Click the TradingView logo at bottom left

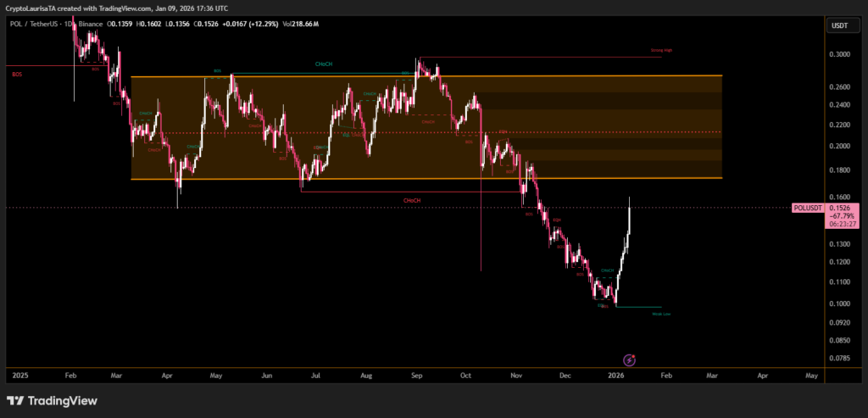52,400
